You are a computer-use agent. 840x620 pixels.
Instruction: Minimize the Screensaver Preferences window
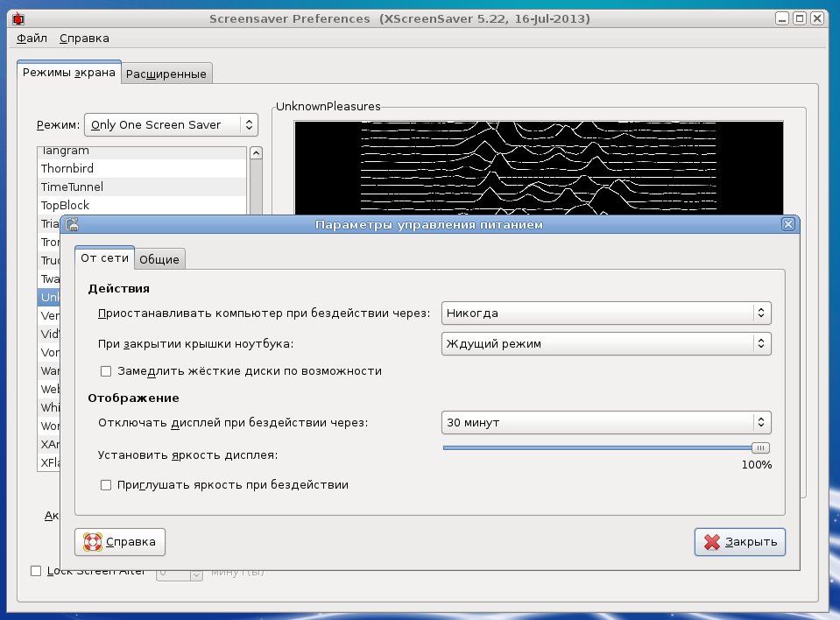tap(782, 18)
